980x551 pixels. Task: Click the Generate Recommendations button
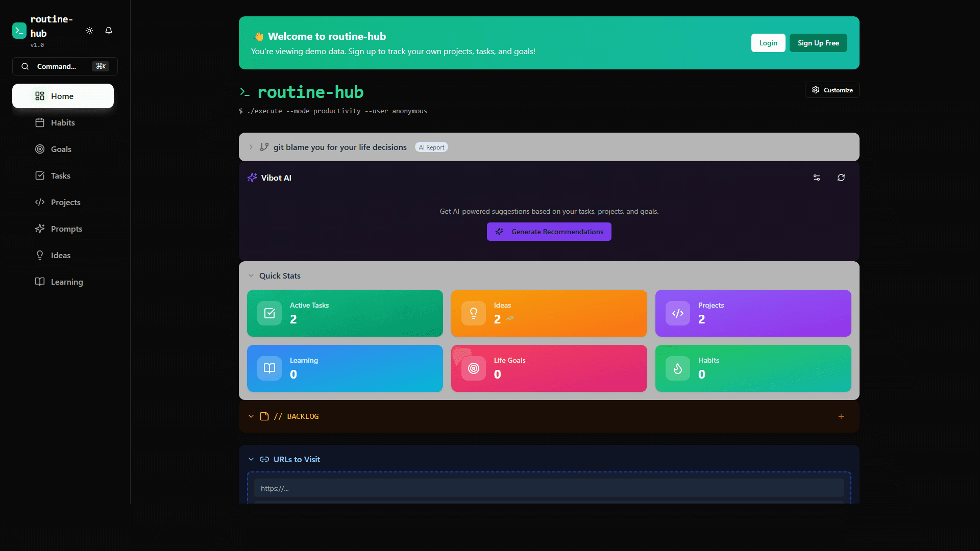[549, 231]
